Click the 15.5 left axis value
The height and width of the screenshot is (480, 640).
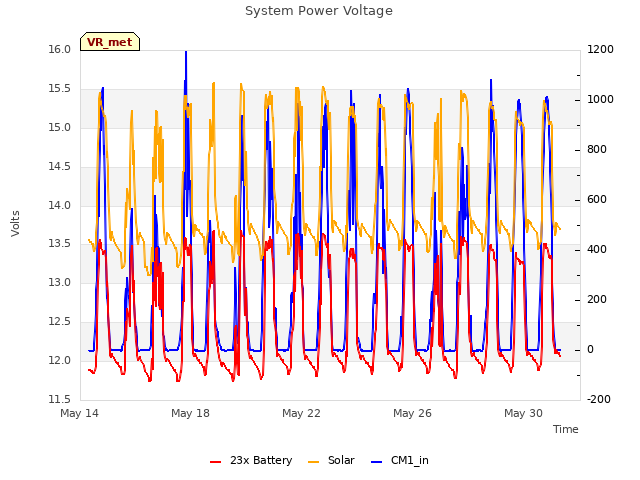60,89
